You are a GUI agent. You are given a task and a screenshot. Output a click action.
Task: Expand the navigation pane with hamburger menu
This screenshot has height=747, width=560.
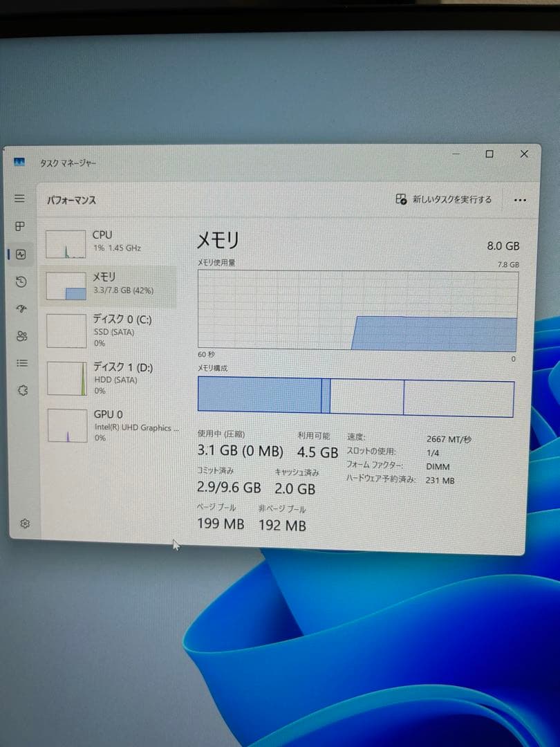coord(19,197)
